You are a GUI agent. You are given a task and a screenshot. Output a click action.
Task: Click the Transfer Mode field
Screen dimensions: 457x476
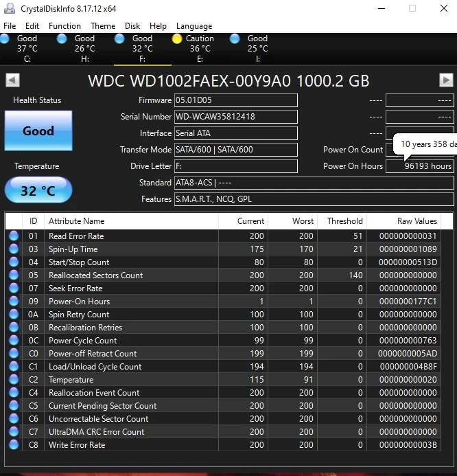(x=236, y=149)
